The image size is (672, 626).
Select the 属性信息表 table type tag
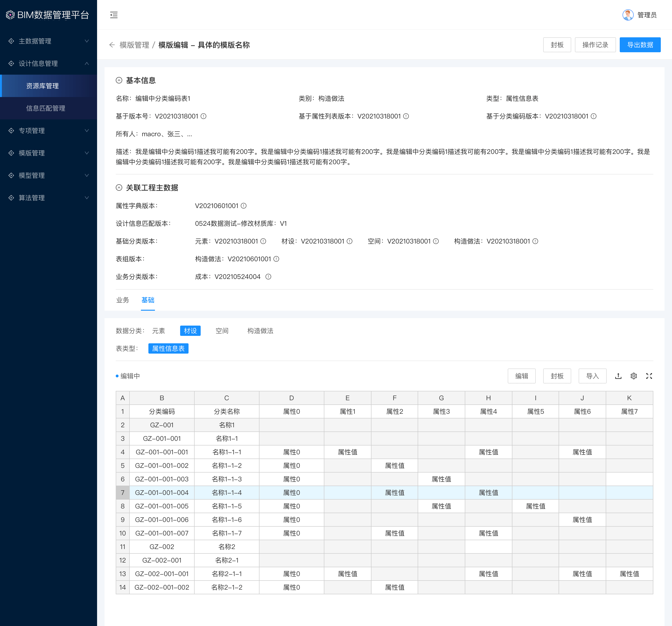pyautogui.click(x=168, y=348)
